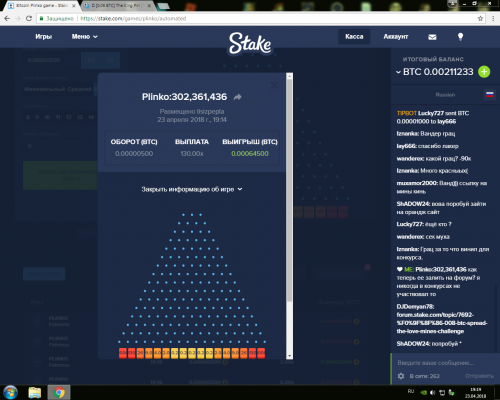The image size is (500, 400).
Task: Click the network tray icon
Action: tap(442, 392)
